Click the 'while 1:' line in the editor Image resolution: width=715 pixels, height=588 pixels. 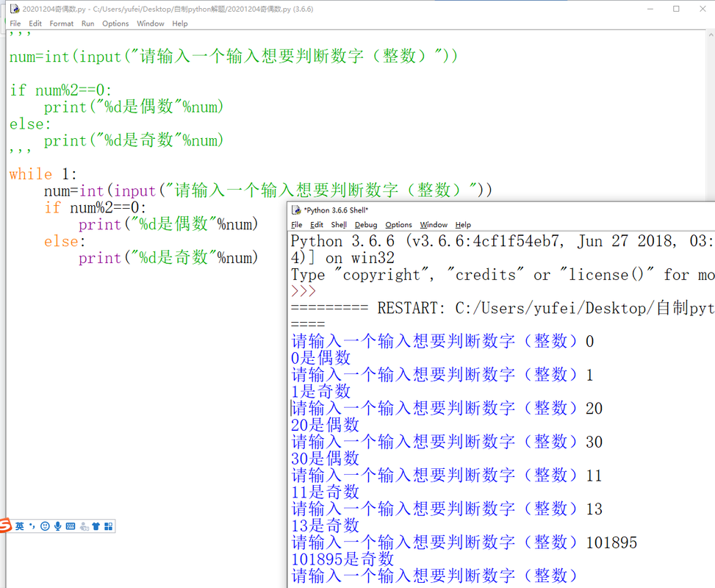[x=43, y=173]
